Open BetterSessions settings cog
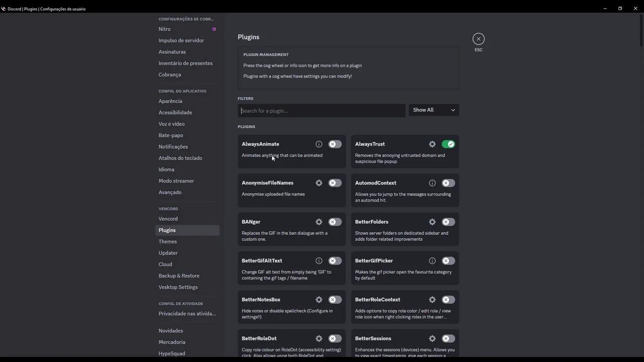Image resolution: width=644 pixels, height=362 pixels. [432, 338]
